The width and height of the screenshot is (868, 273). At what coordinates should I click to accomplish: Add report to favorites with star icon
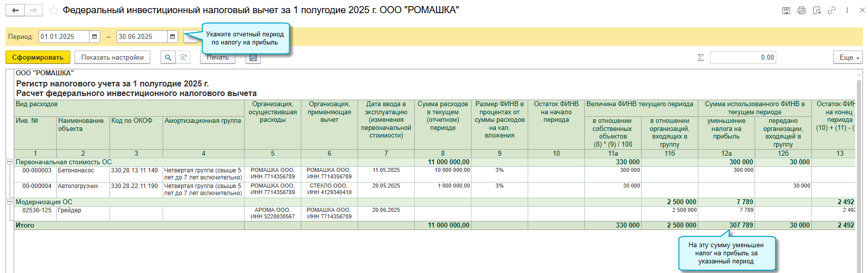[x=53, y=11]
